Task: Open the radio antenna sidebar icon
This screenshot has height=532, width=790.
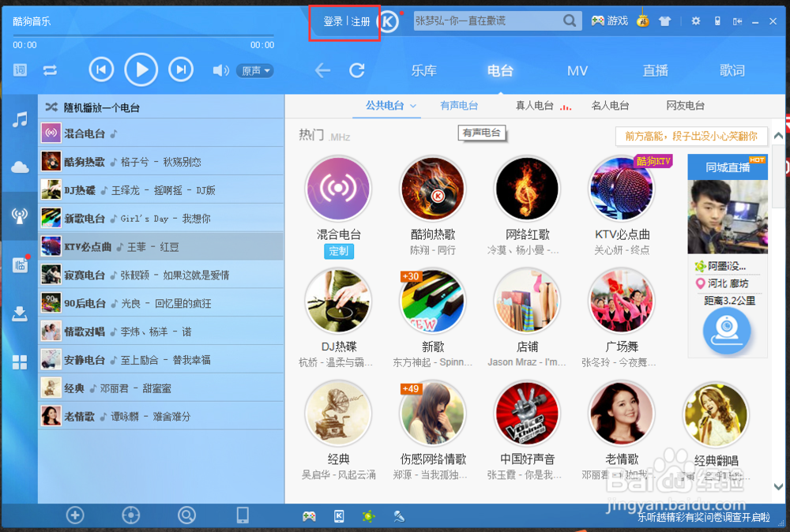Action: [20, 216]
